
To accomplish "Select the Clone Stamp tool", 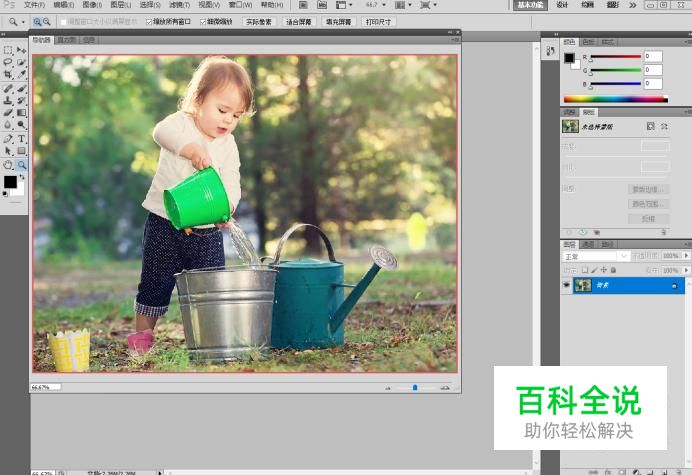I will tap(8, 101).
